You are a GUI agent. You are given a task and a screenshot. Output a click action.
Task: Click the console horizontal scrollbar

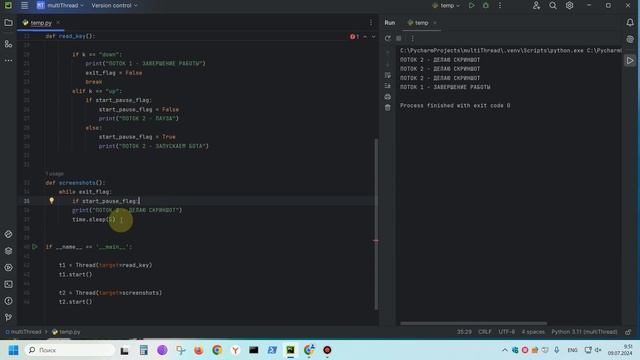[473, 323]
